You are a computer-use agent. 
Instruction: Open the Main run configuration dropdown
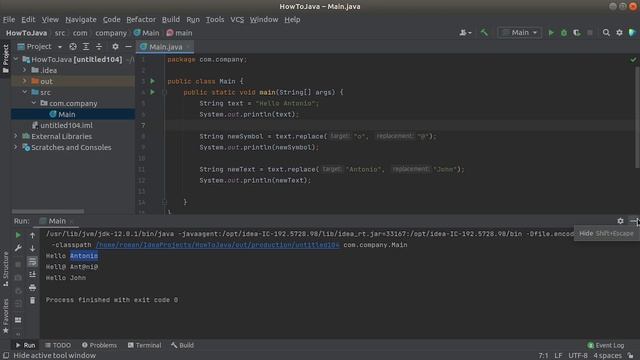(x=520, y=33)
